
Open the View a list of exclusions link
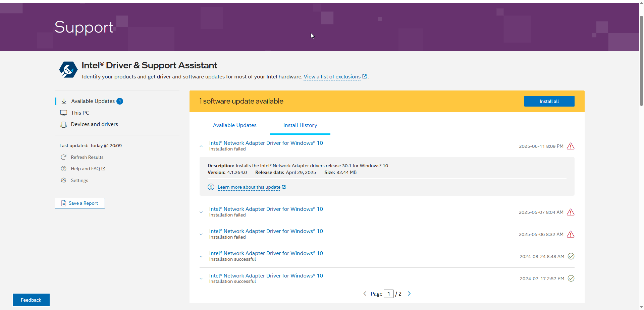(332, 77)
